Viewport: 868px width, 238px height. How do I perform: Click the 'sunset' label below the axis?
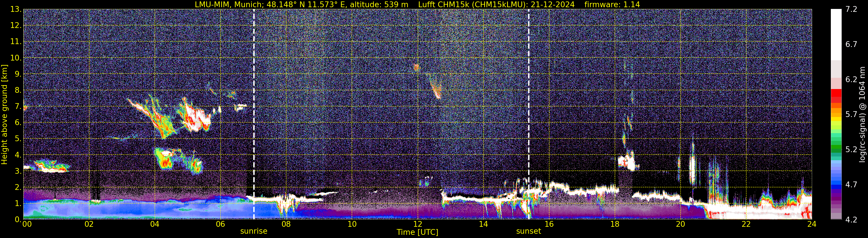[528, 231]
